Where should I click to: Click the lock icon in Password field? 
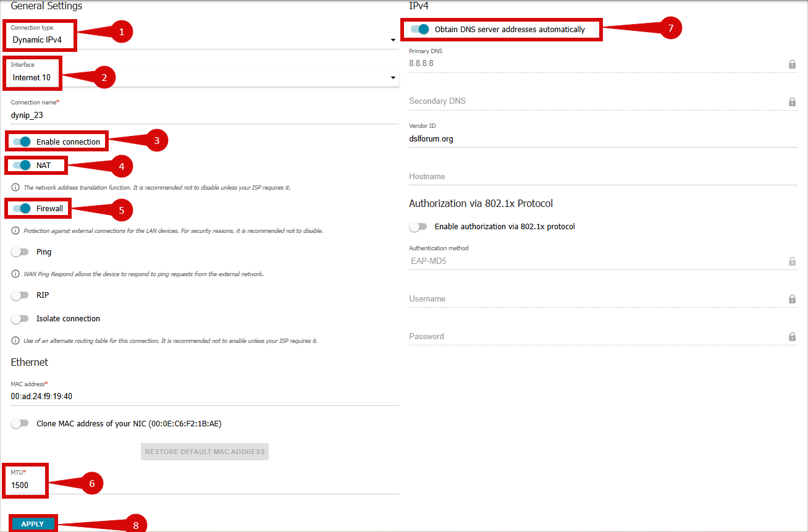[792, 337]
